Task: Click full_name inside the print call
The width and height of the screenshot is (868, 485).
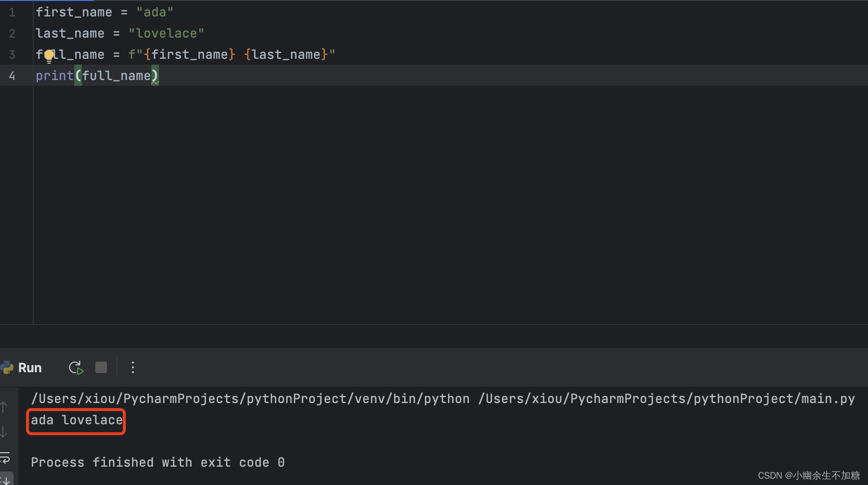Action: (116, 76)
